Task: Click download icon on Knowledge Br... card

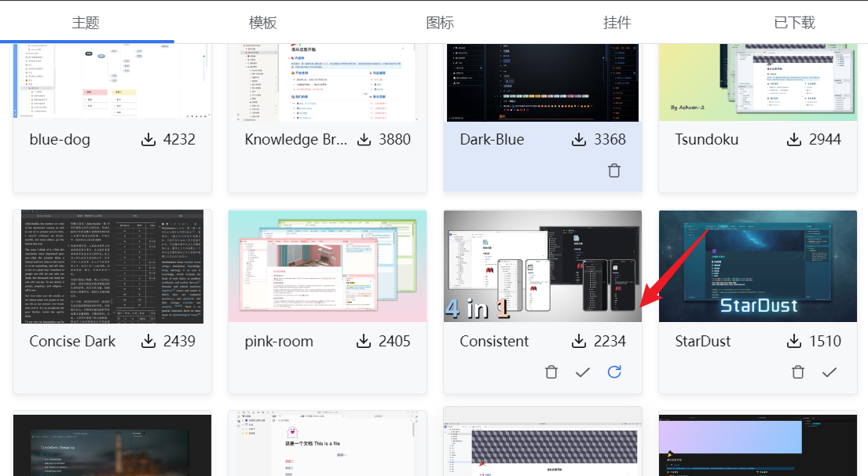Action: (364, 140)
